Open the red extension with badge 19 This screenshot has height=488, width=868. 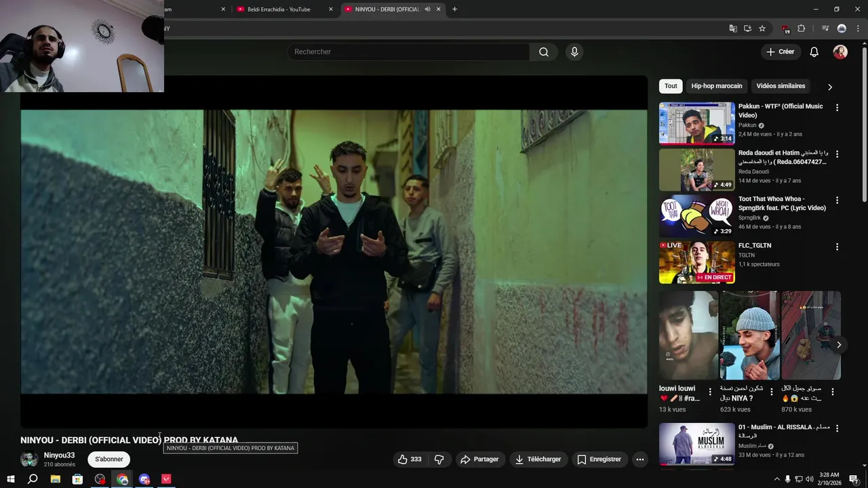point(785,28)
